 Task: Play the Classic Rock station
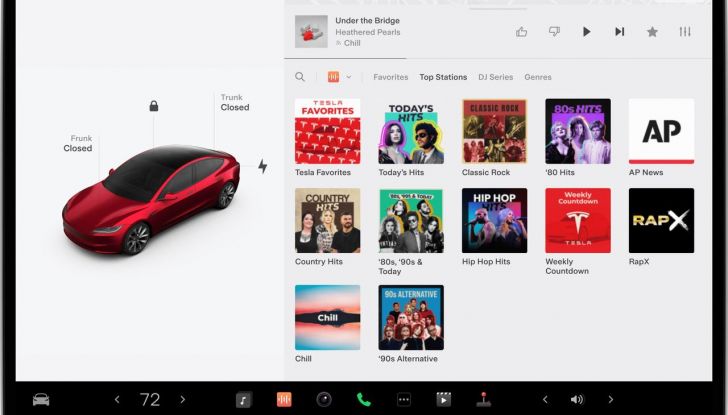pos(494,131)
